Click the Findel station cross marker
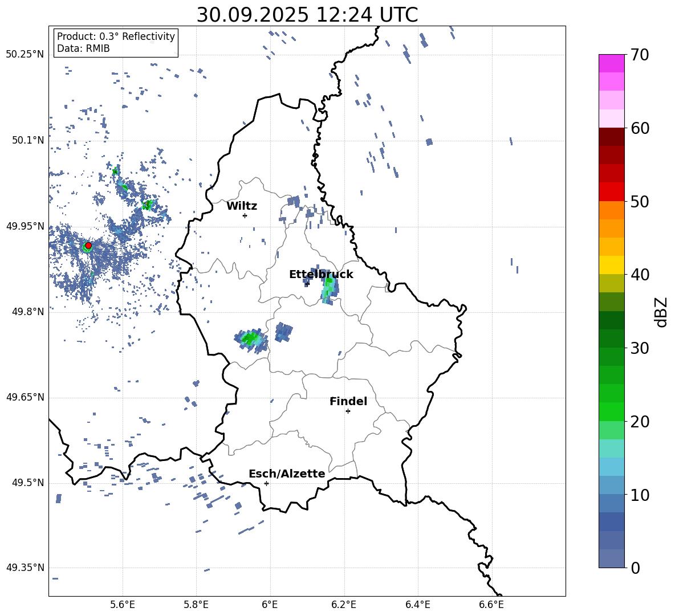Image resolution: width=675 pixels, height=616 pixels. [x=348, y=411]
